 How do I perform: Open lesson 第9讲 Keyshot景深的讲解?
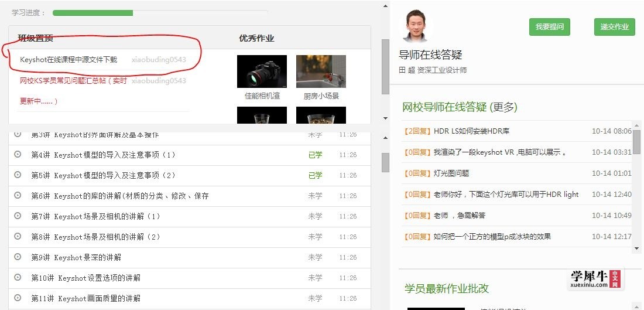click(76, 258)
